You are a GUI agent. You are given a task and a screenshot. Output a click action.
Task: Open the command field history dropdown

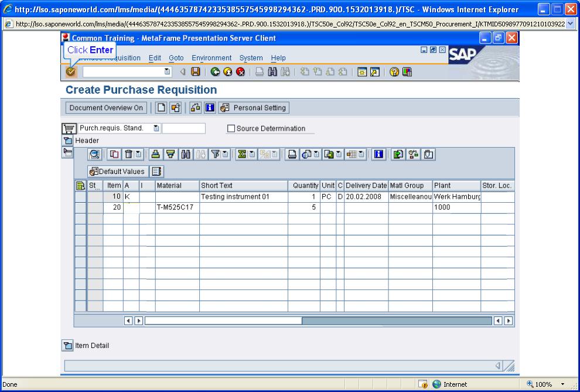click(x=167, y=71)
